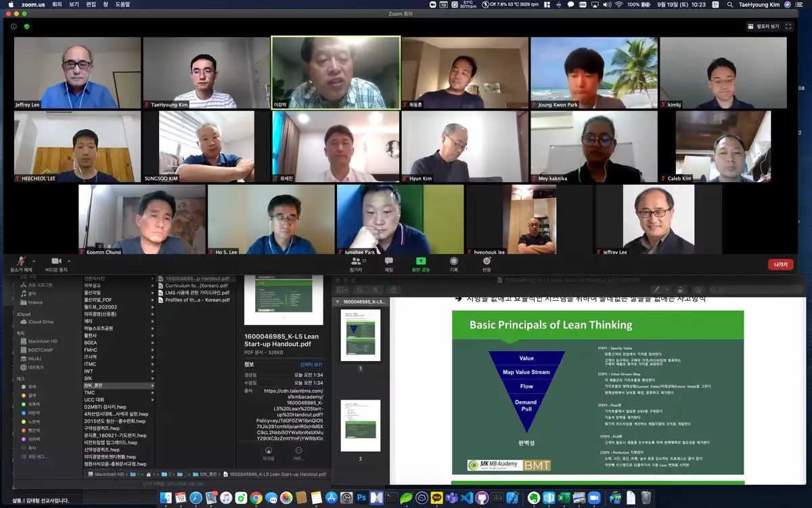Click 기타... more actions in Finder
812x508 pixels.
(298, 453)
